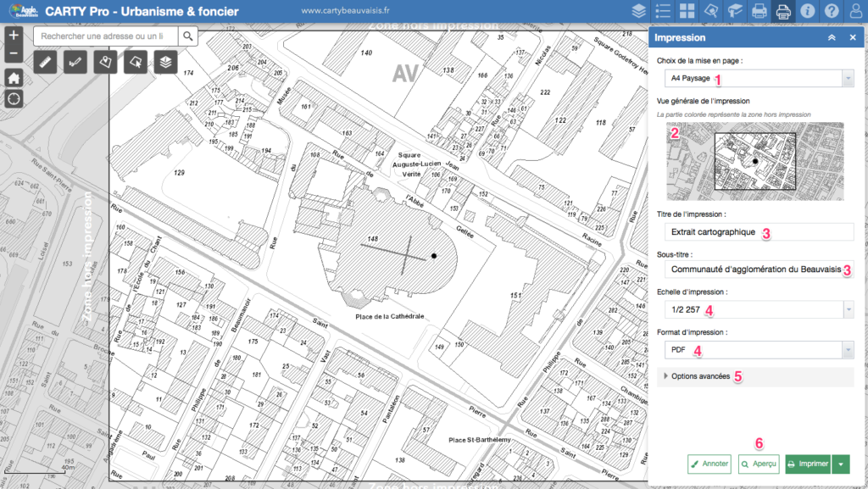Open the layers stack panel in header
Viewport: 868px width, 489px height.
tap(639, 11)
